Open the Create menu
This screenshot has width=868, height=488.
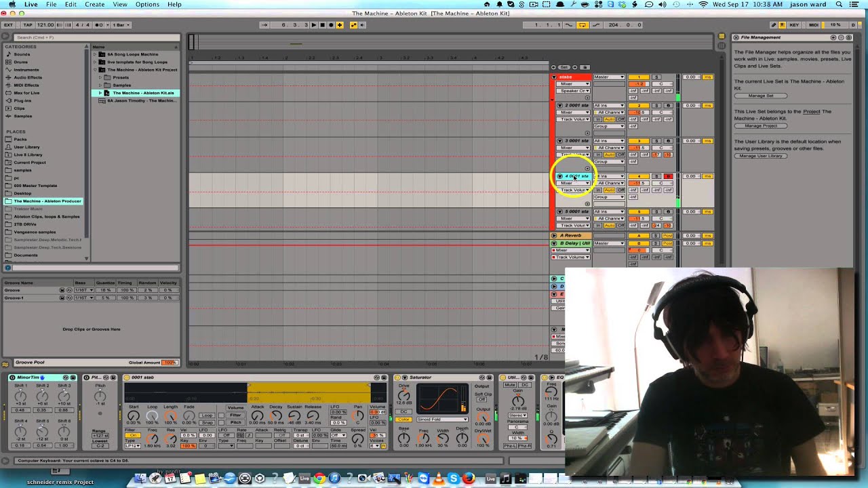(x=95, y=4)
